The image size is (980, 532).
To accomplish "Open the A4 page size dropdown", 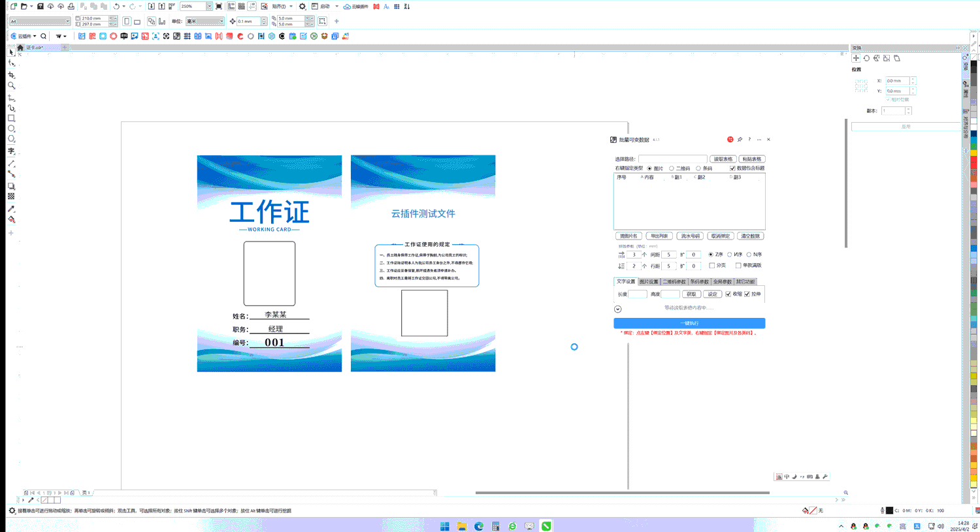I will [67, 21].
